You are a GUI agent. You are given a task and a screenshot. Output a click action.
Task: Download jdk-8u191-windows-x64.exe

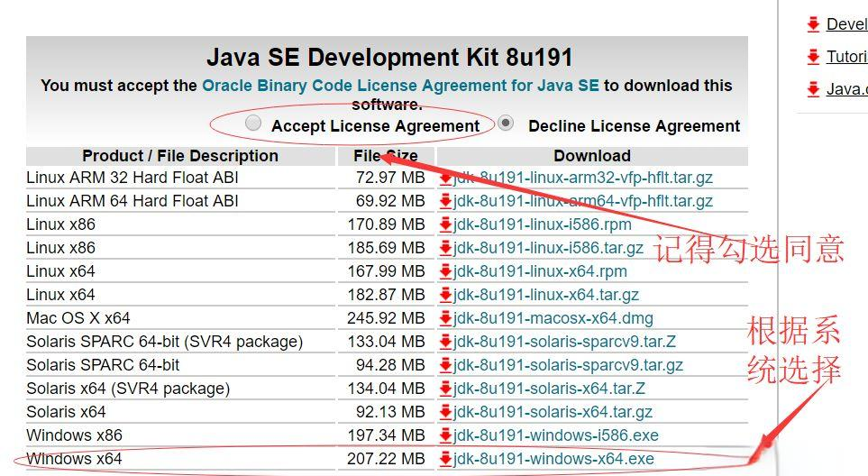tap(553, 459)
